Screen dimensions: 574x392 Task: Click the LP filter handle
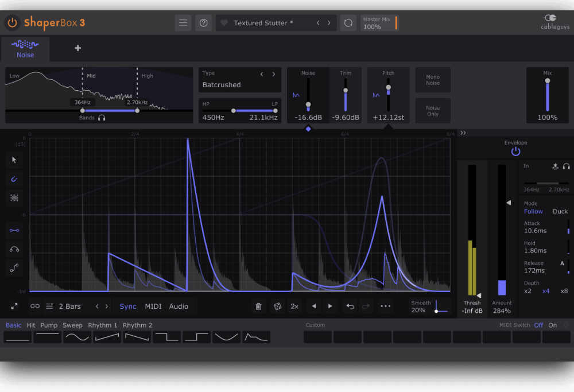coord(275,111)
